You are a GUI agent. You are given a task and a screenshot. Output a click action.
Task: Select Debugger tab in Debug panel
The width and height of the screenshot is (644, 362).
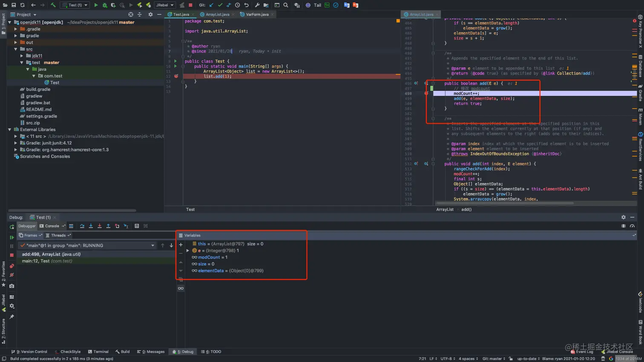[27, 226]
